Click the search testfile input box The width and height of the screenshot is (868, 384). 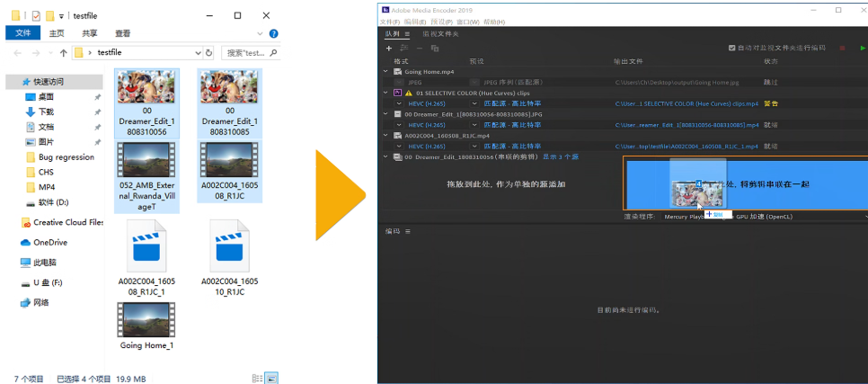[x=251, y=53]
